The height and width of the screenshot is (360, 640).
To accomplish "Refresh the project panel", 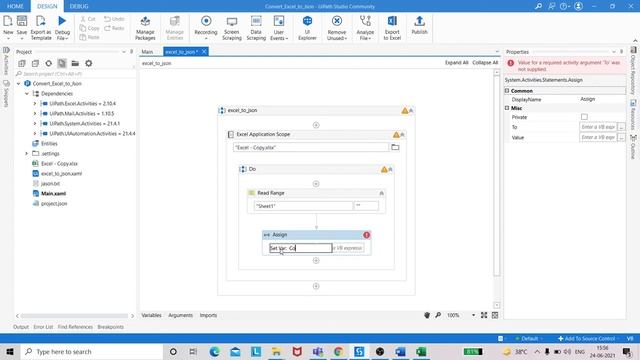I will coord(49,63).
